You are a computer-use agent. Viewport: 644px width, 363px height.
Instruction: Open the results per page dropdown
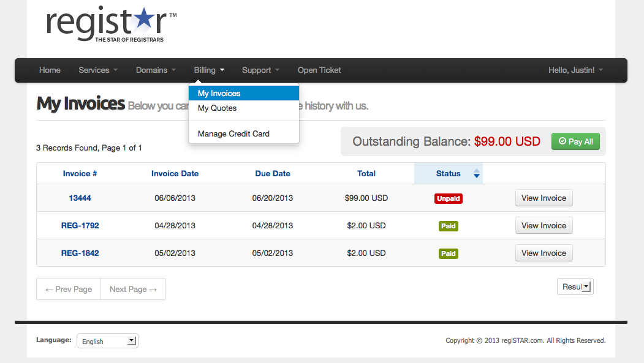click(x=575, y=286)
